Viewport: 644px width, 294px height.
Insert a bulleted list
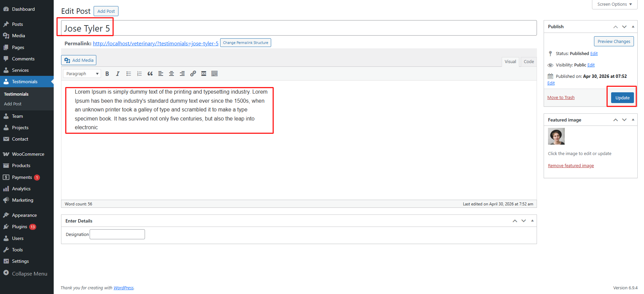(129, 74)
